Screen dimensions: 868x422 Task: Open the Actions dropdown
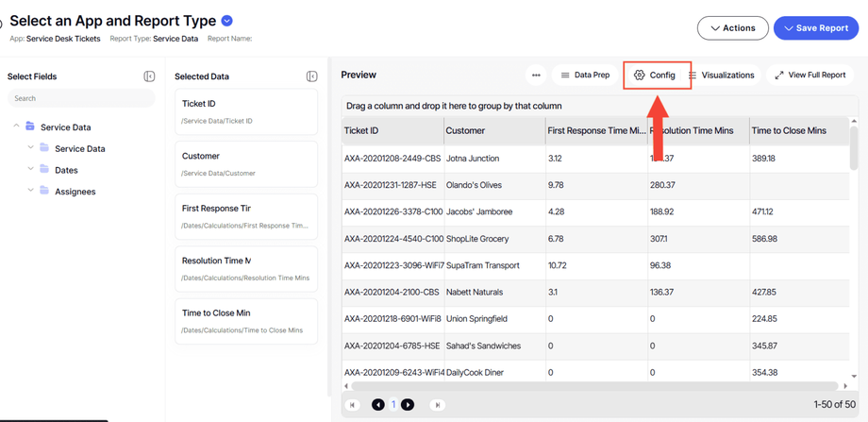[732, 28]
